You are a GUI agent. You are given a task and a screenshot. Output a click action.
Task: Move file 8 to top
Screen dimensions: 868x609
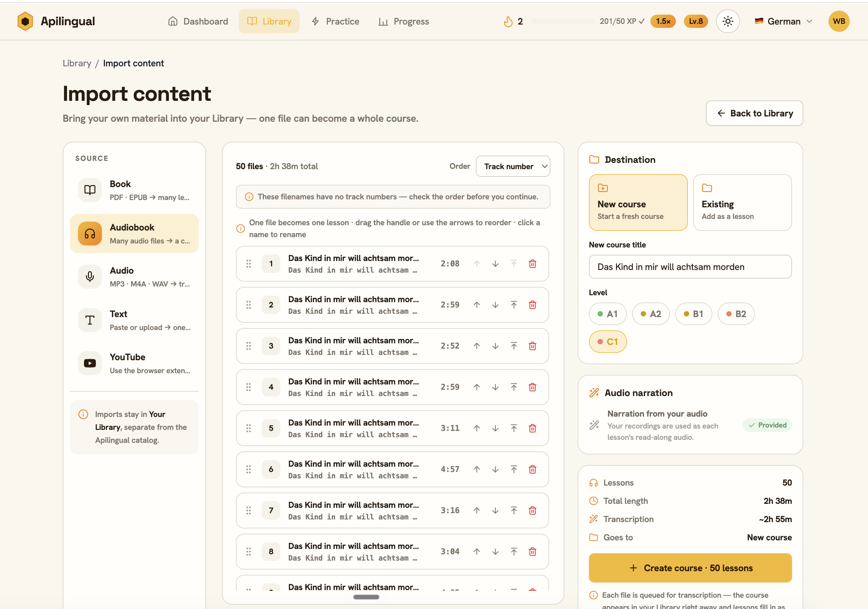coord(514,552)
